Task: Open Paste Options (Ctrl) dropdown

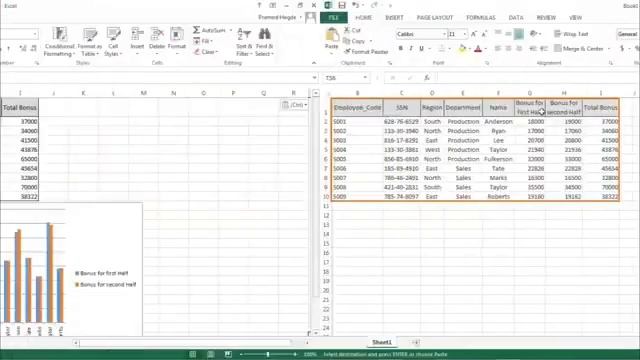Action: click(294, 105)
